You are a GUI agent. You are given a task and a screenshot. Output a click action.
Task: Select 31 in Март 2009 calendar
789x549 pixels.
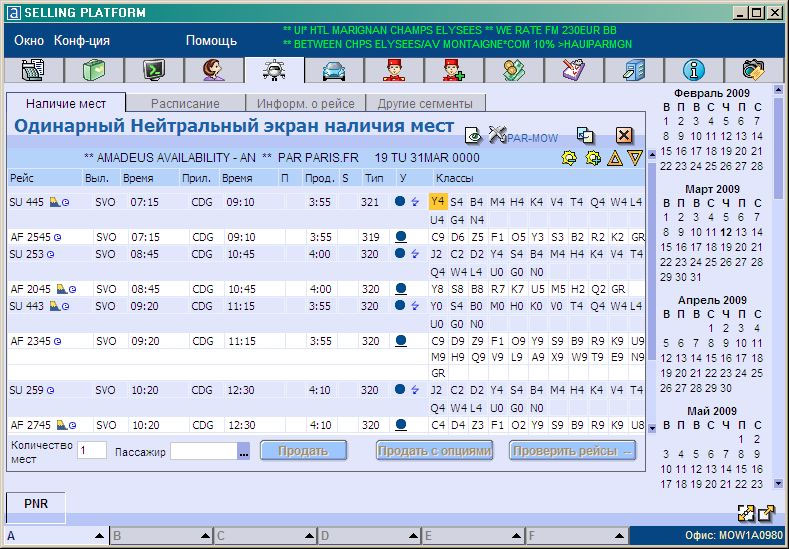pos(696,277)
